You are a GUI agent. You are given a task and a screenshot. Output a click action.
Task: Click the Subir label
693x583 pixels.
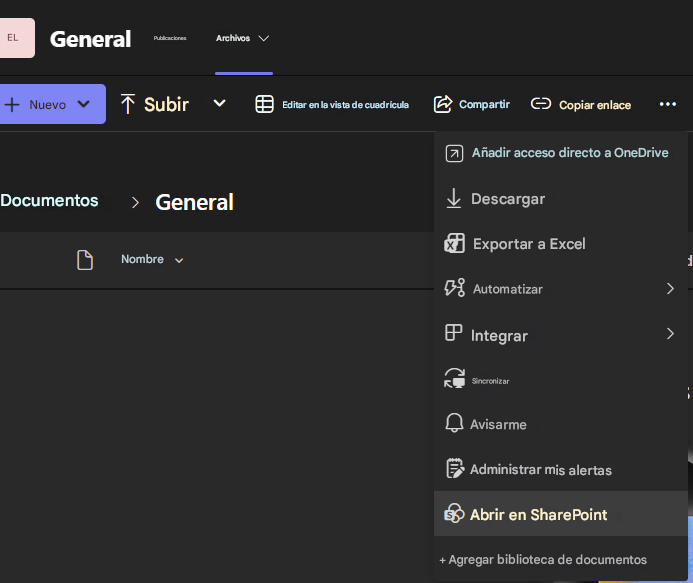pyautogui.click(x=166, y=105)
